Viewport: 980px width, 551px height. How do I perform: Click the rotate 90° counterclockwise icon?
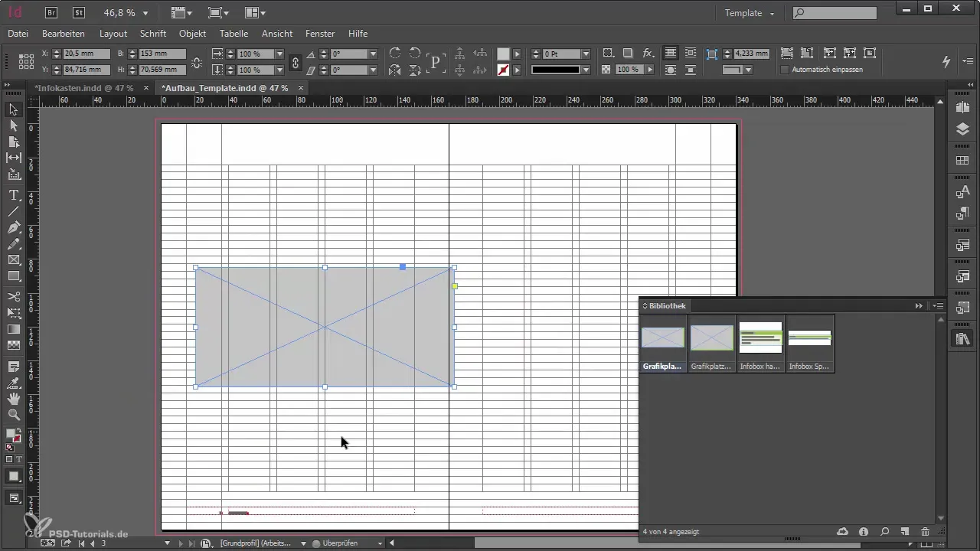pyautogui.click(x=414, y=54)
